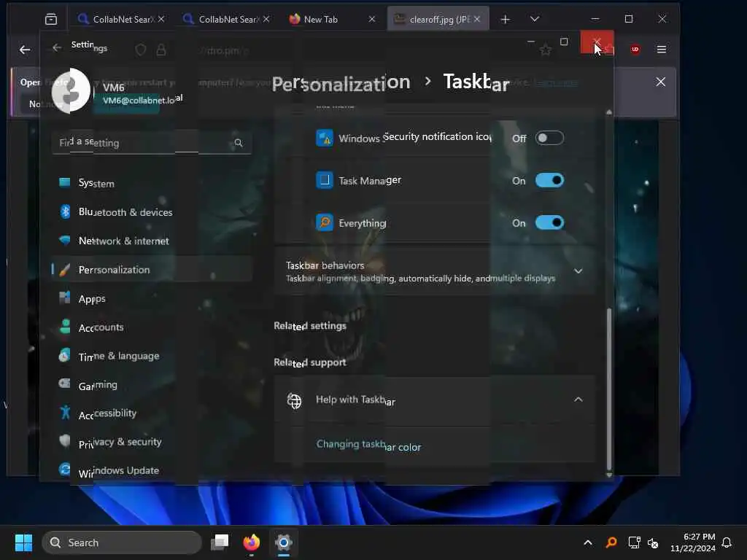Open clock and date 6:27 PM

coord(693,542)
